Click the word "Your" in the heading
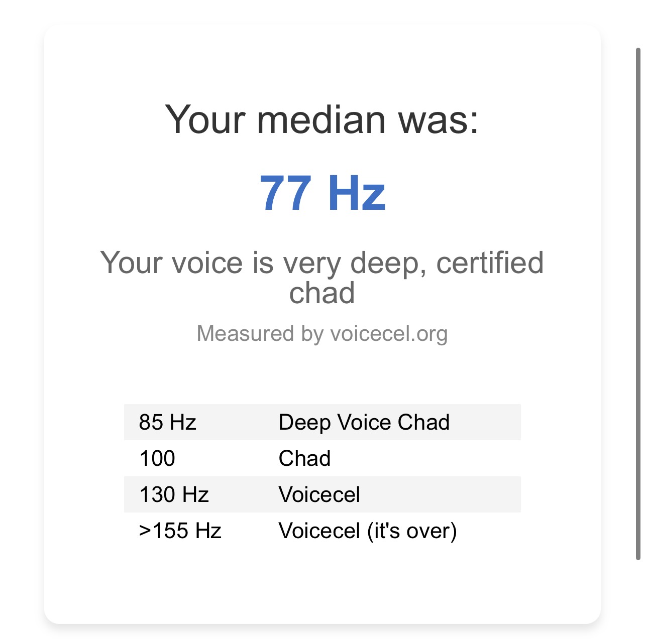 coord(205,119)
